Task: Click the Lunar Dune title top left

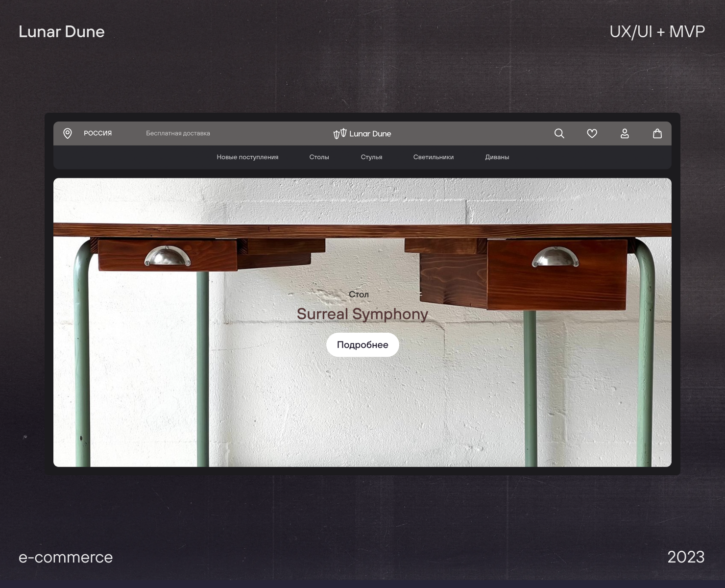Action: 62,31
